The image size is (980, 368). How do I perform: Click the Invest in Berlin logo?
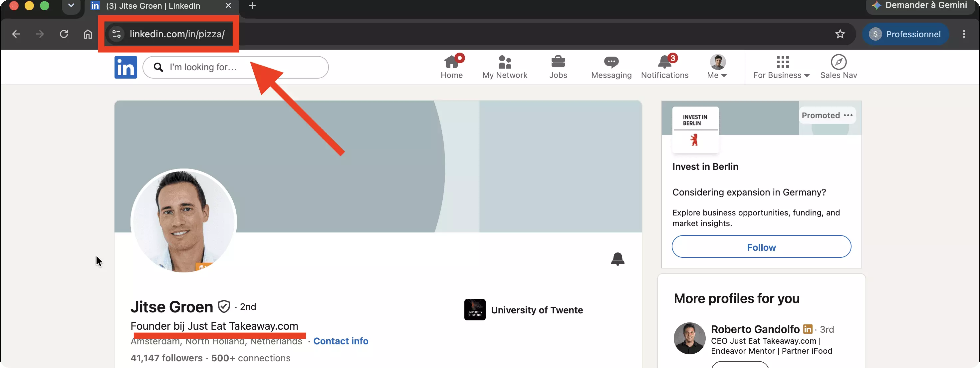[x=695, y=130]
